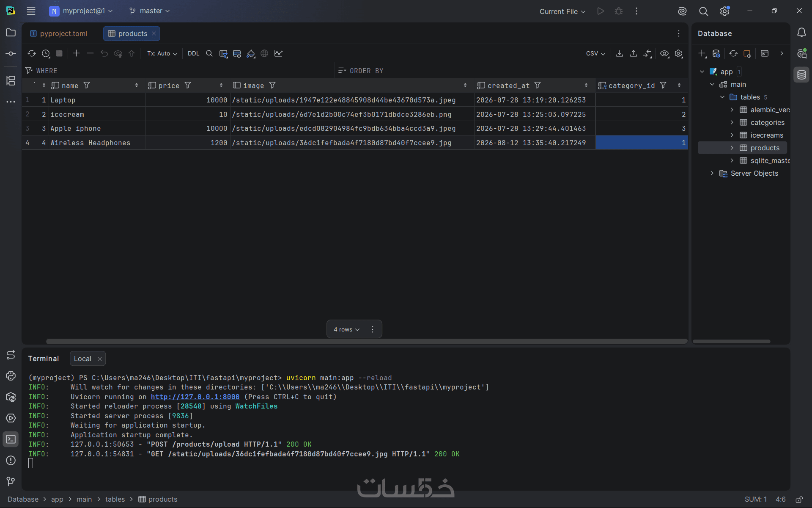Click the horizontal scrollbar of the data grid

point(366,341)
